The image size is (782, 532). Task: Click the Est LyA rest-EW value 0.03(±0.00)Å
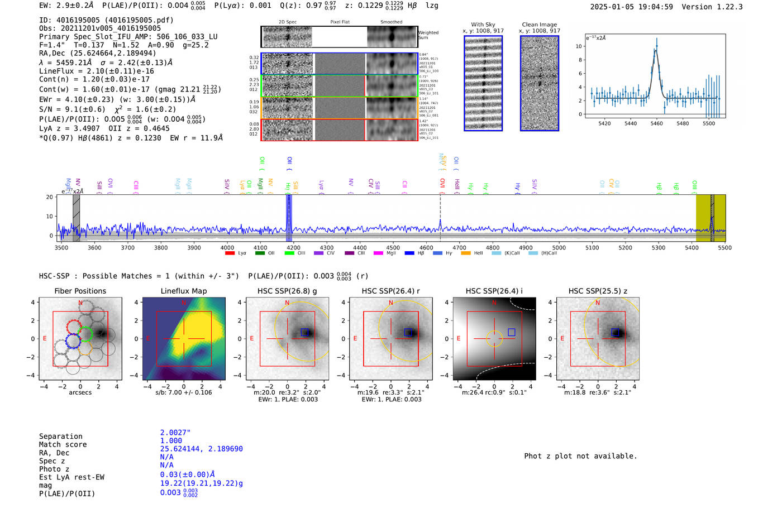point(188,475)
